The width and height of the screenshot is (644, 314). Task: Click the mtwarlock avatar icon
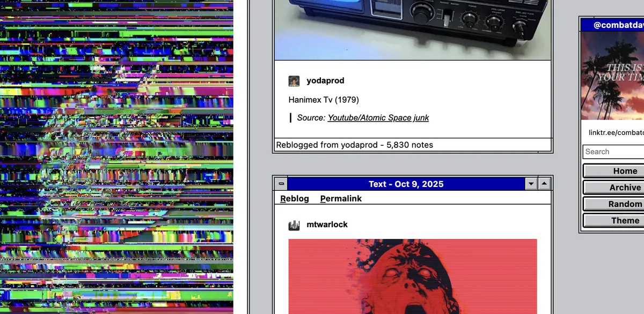pyautogui.click(x=294, y=225)
